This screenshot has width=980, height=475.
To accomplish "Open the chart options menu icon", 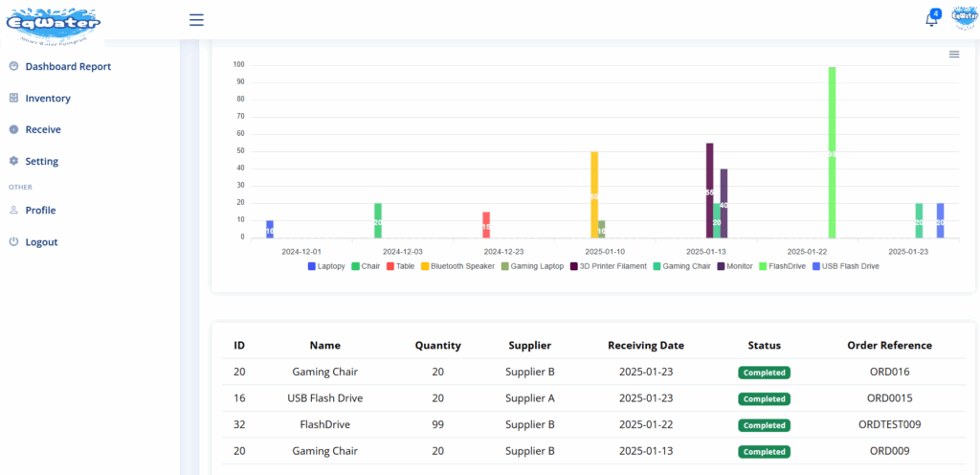I will (x=953, y=55).
